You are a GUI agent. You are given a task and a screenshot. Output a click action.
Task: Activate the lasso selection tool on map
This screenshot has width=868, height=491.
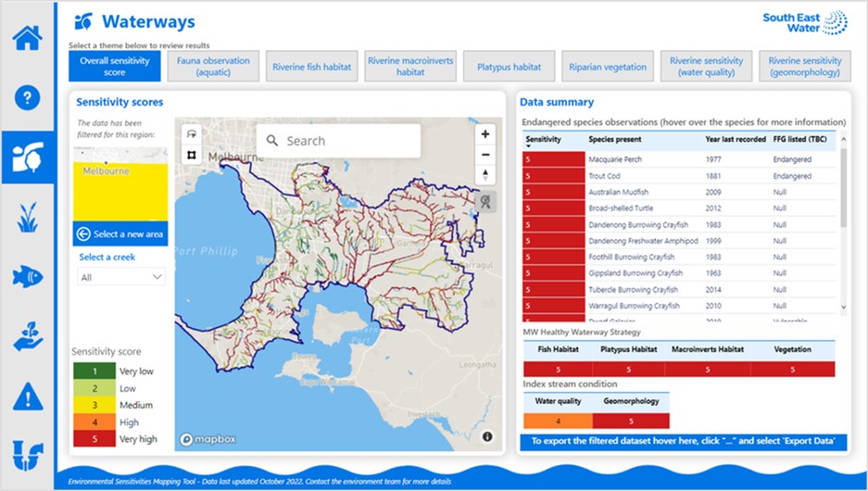pyautogui.click(x=192, y=134)
